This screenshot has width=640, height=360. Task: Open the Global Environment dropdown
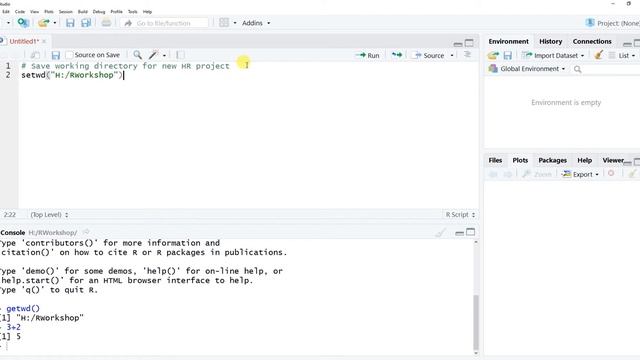(527, 69)
